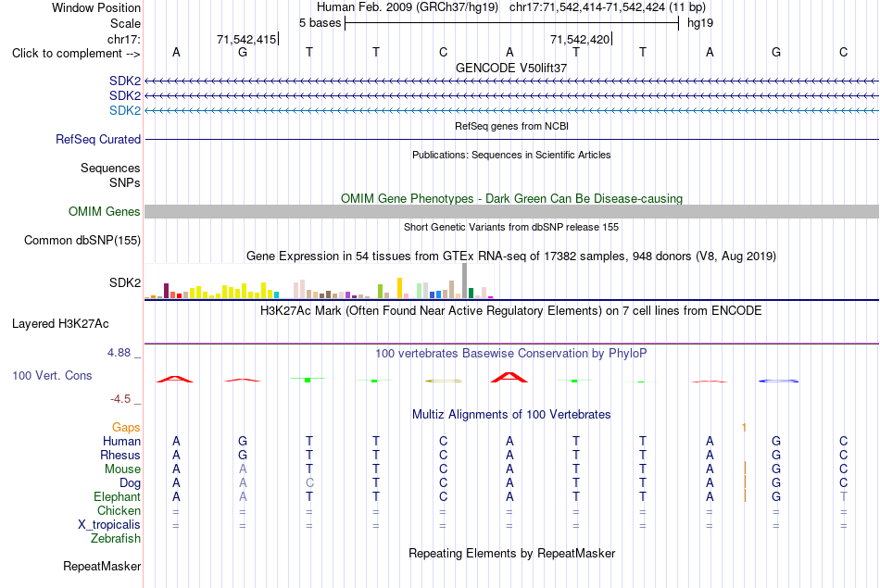Click the 'H3K27Ac Mark' ENCODE track title

click(511, 311)
